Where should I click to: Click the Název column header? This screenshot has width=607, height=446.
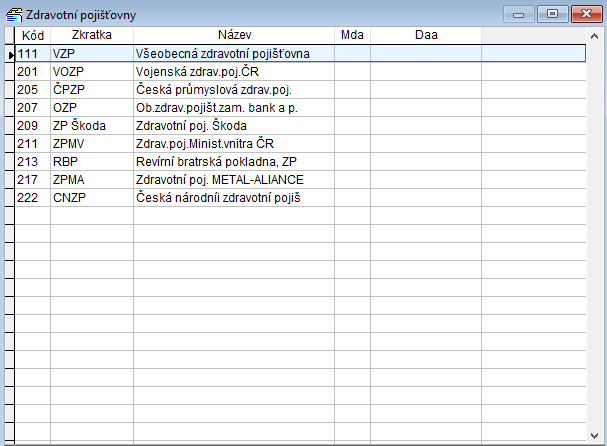[x=234, y=35]
